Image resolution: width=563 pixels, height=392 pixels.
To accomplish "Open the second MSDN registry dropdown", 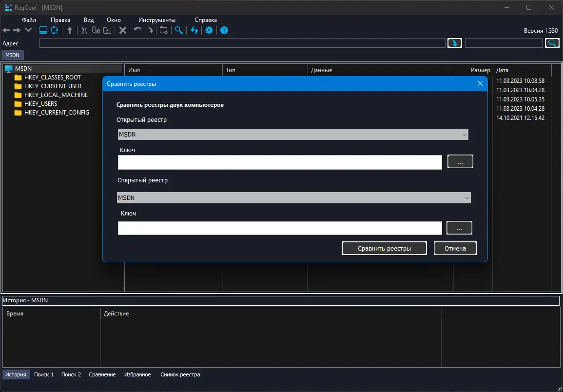I will [293, 197].
